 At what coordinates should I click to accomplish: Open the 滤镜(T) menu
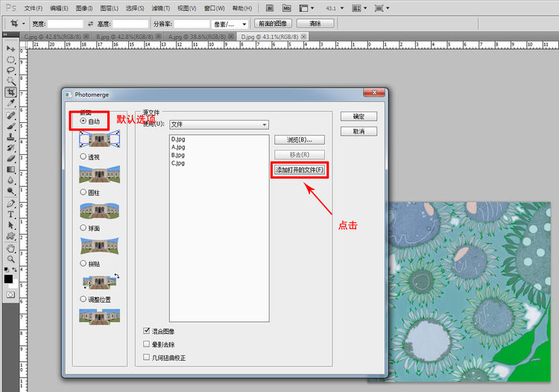point(160,8)
